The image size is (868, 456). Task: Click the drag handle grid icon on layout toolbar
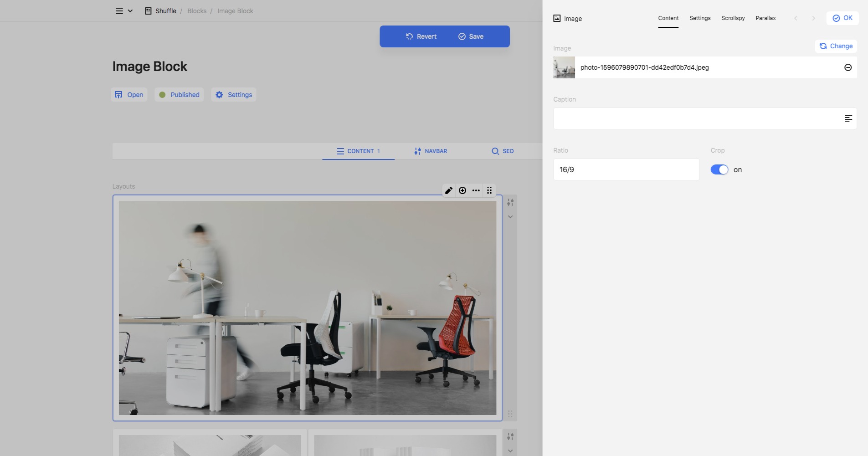pyautogui.click(x=489, y=190)
